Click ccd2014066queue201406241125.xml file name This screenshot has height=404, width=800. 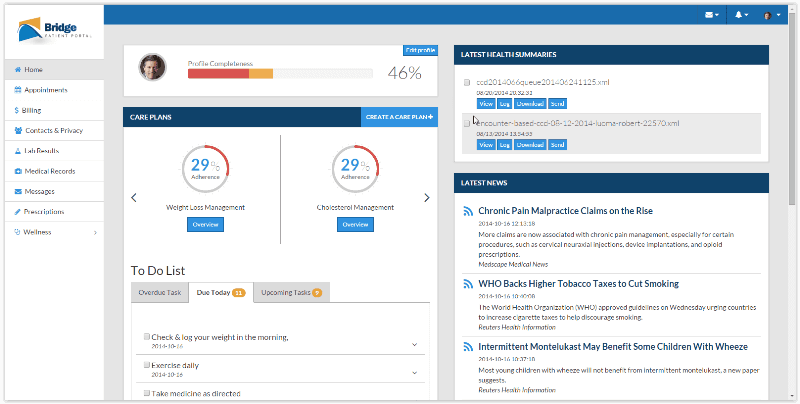pos(543,83)
